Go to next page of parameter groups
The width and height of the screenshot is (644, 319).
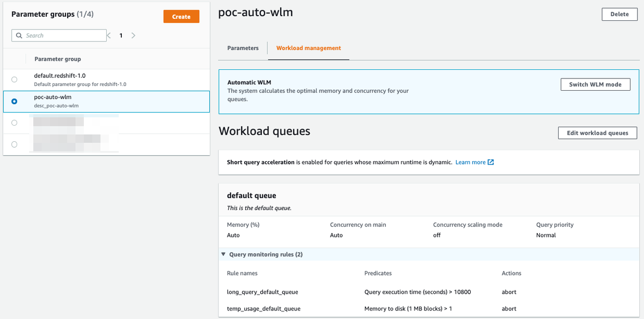pos(133,35)
